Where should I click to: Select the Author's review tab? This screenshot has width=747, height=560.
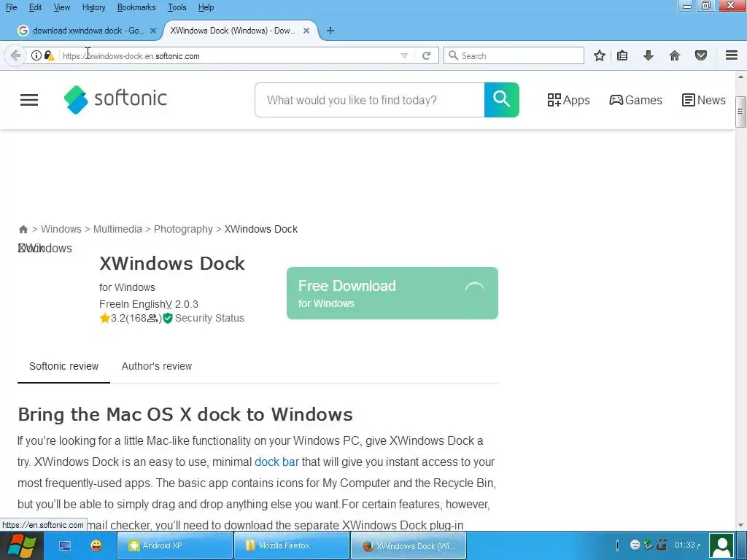(x=157, y=366)
